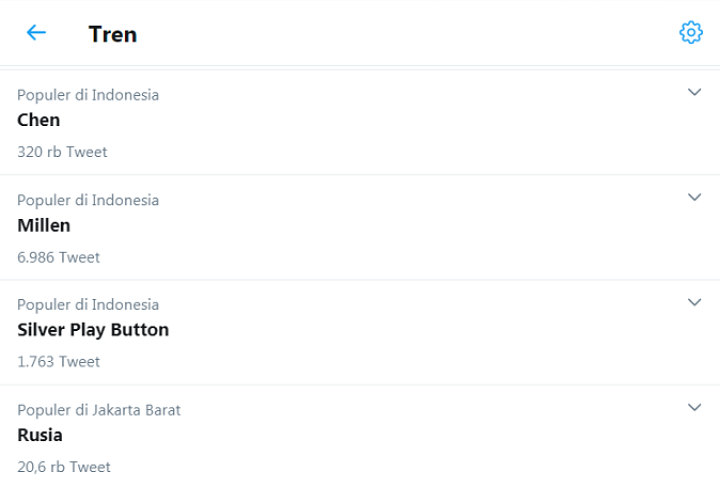
Task: Click the 320 rb Tweet count
Action: coord(62,152)
